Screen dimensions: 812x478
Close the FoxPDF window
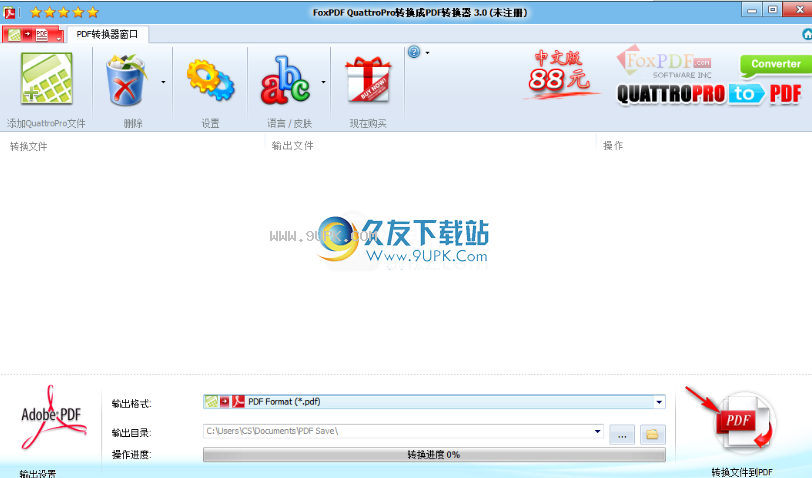799,9
